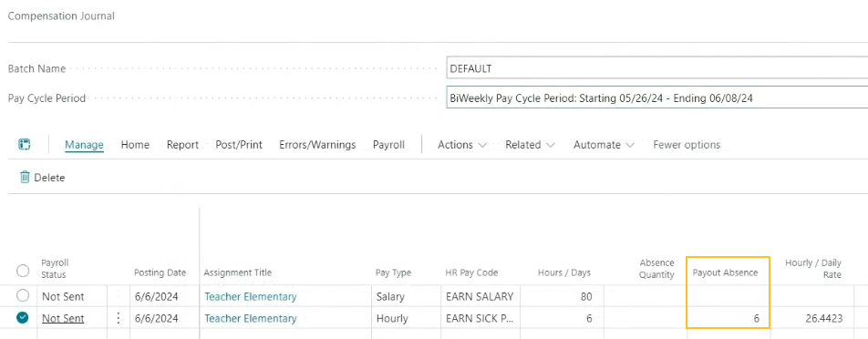
Task: Click the Hourly pay type cell
Action: (392, 319)
